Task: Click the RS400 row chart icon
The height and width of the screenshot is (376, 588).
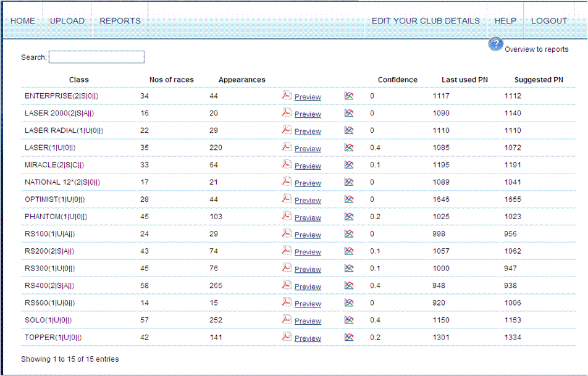Action: click(349, 285)
